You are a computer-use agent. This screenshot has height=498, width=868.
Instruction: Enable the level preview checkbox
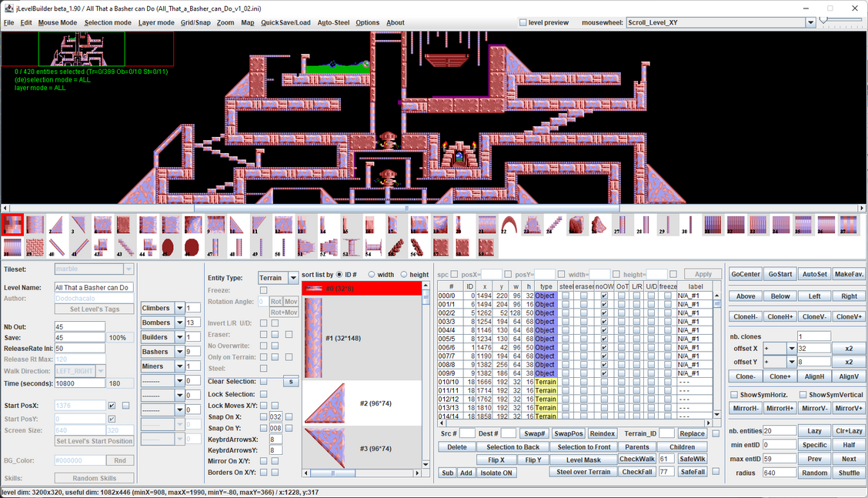522,23
